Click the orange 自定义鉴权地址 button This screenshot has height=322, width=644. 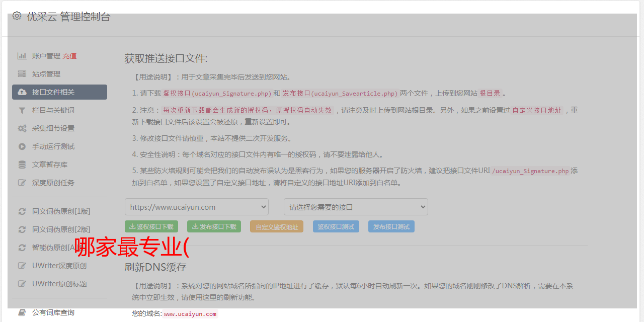tap(277, 226)
